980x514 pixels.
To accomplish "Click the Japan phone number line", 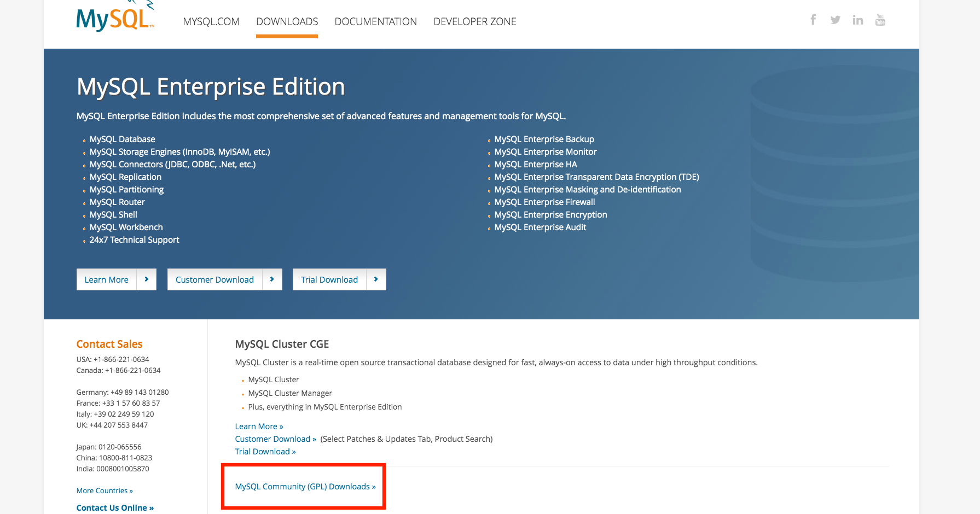I will pyautogui.click(x=109, y=447).
